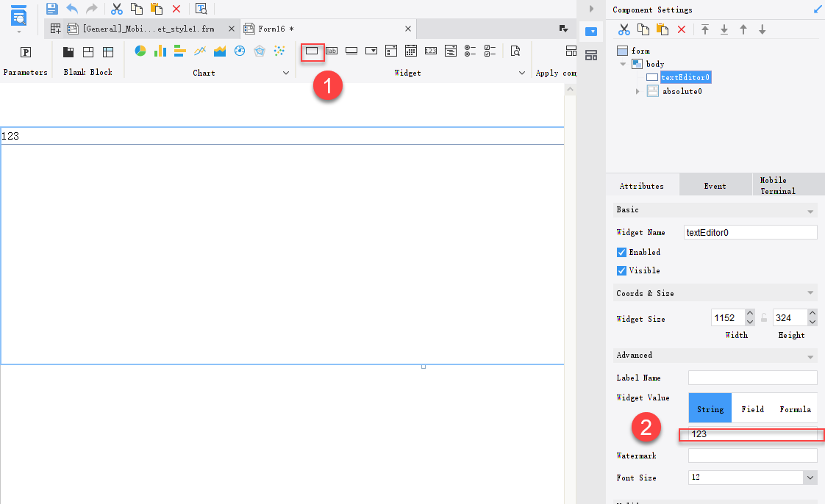825x504 pixels.
Task: Insert a radar chart
Action: [260, 51]
